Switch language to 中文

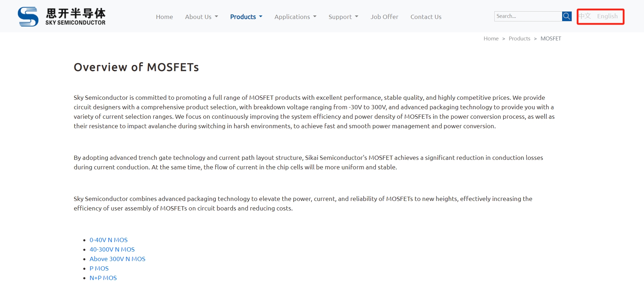pyautogui.click(x=585, y=16)
